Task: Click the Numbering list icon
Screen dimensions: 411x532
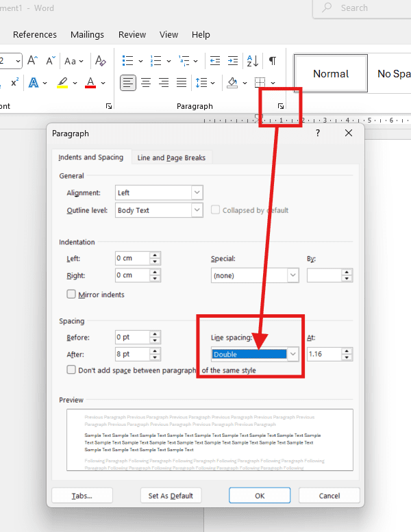Action: coord(155,61)
